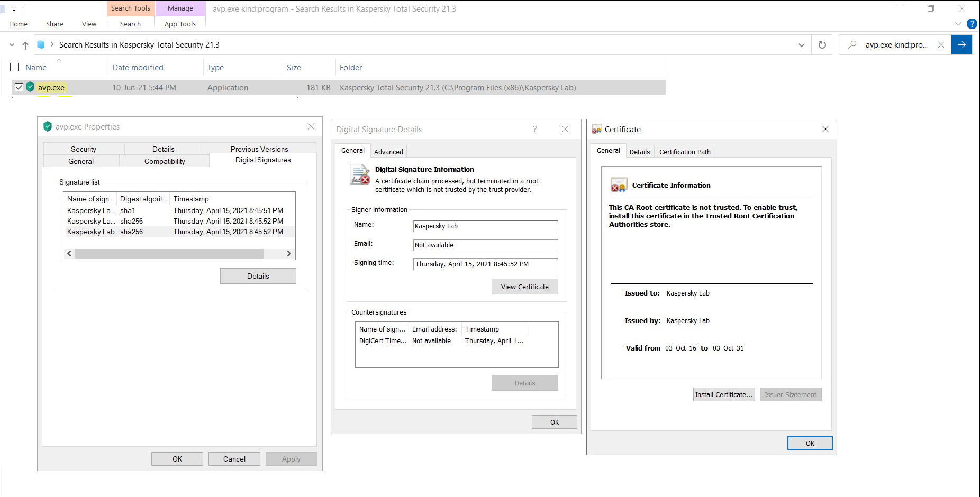
Task: Open the recent locations dropdown arrow
Action: [12, 45]
